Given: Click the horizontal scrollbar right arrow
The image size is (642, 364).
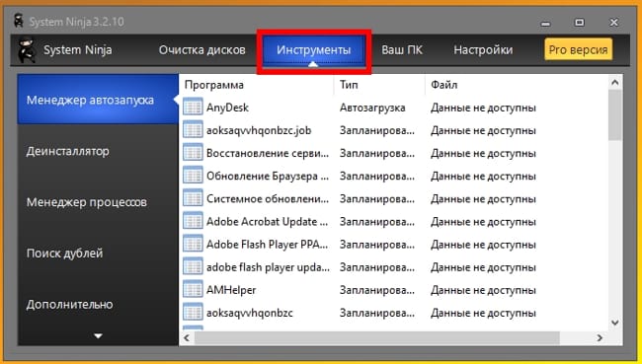Looking at the screenshot, I should [600, 337].
